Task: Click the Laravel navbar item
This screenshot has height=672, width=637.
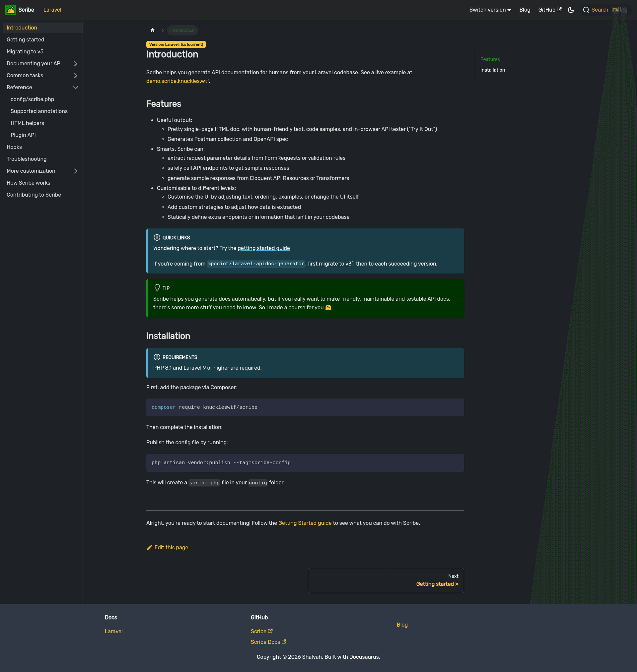Action: point(52,10)
